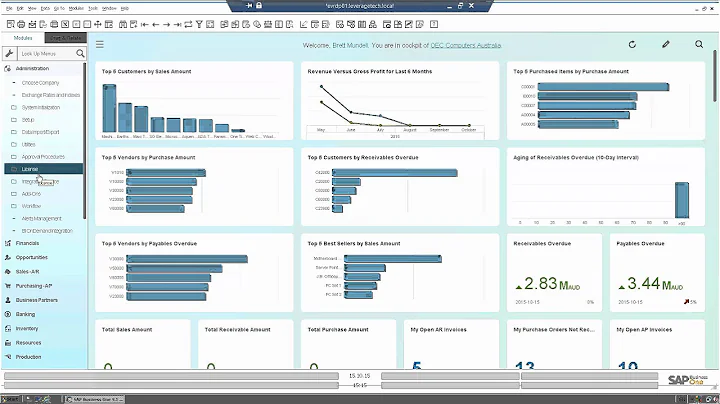
Task: Click SAP Business One taskbar button
Action: pyautogui.click(x=94, y=399)
